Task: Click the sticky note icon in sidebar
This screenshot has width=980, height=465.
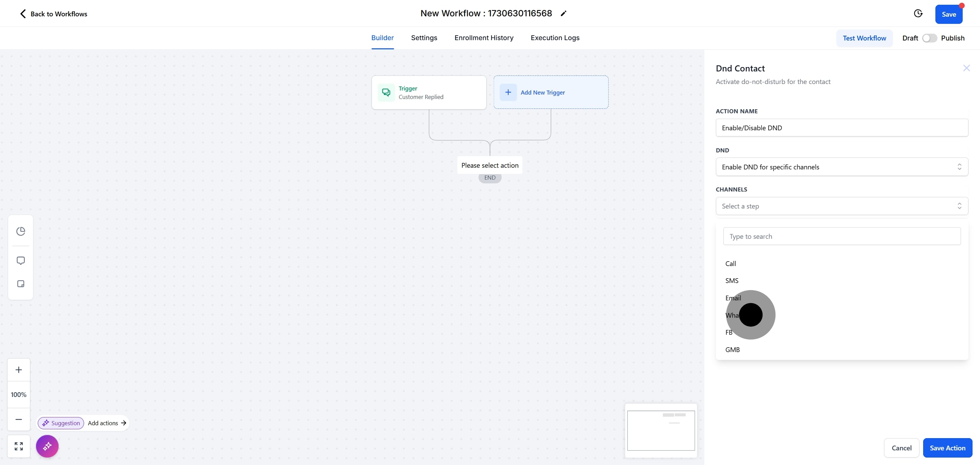Action: 20,284
